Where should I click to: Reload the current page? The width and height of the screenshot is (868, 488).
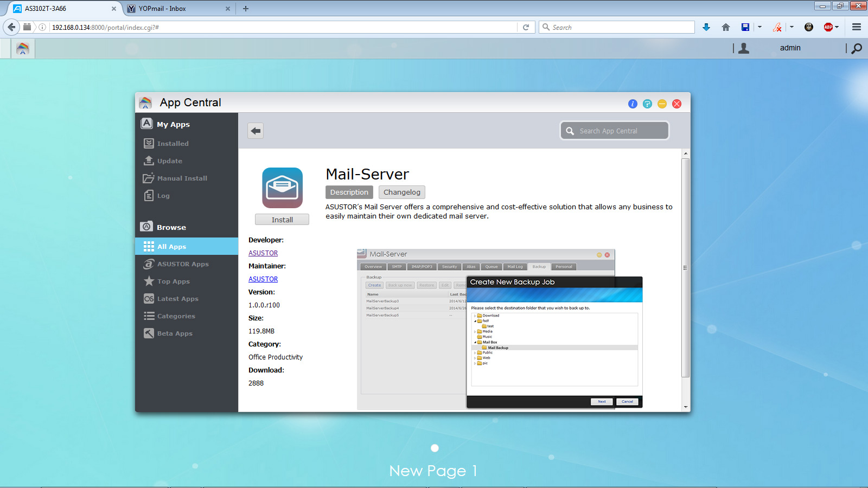526,27
